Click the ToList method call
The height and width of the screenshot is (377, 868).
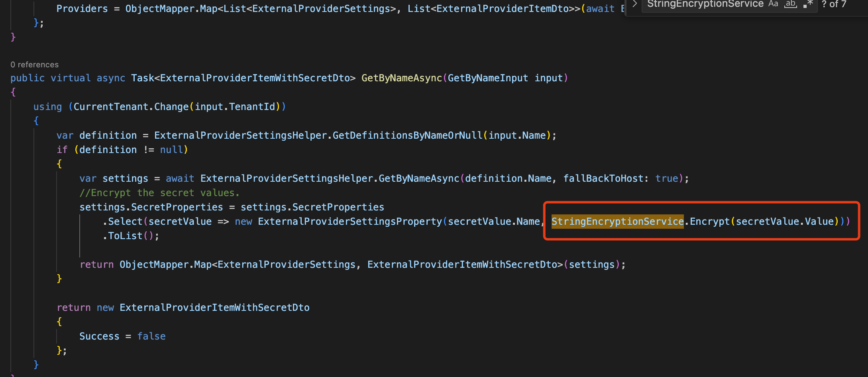tap(125, 236)
